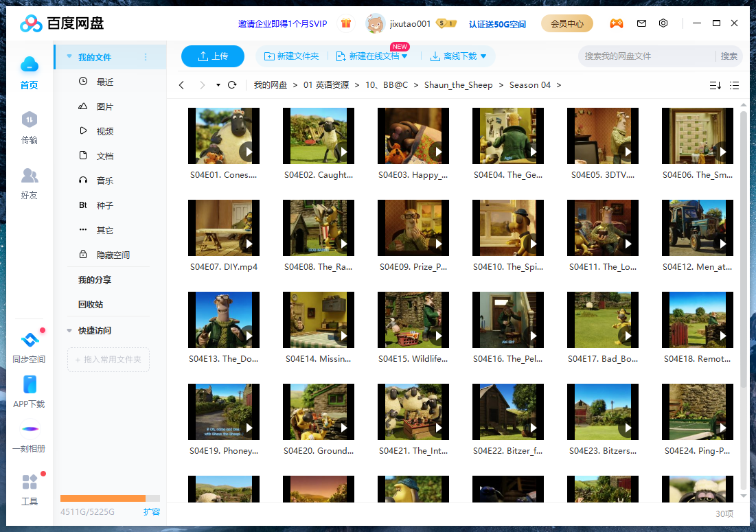Click 10、BB@C breadcrumb
The height and width of the screenshot is (532, 756).
[x=387, y=85]
